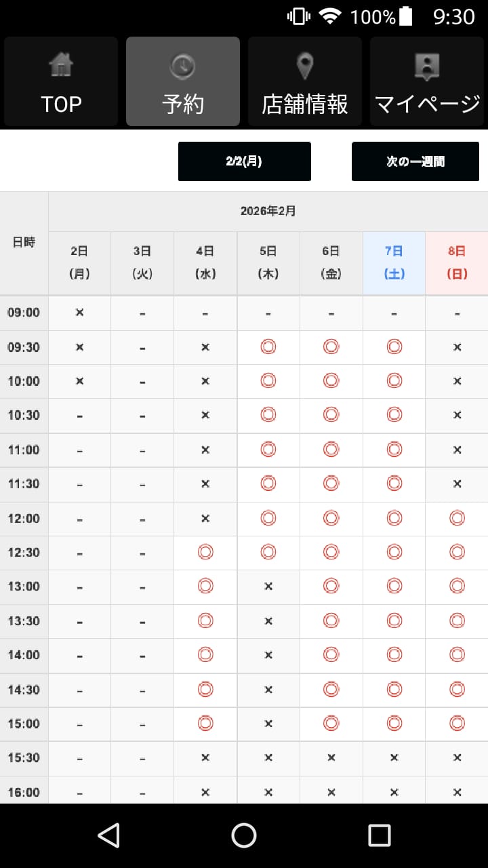Select Saturday 7日 at 13:30 open slot
The width and height of the screenshot is (488, 868).
click(x=394, y=621)
